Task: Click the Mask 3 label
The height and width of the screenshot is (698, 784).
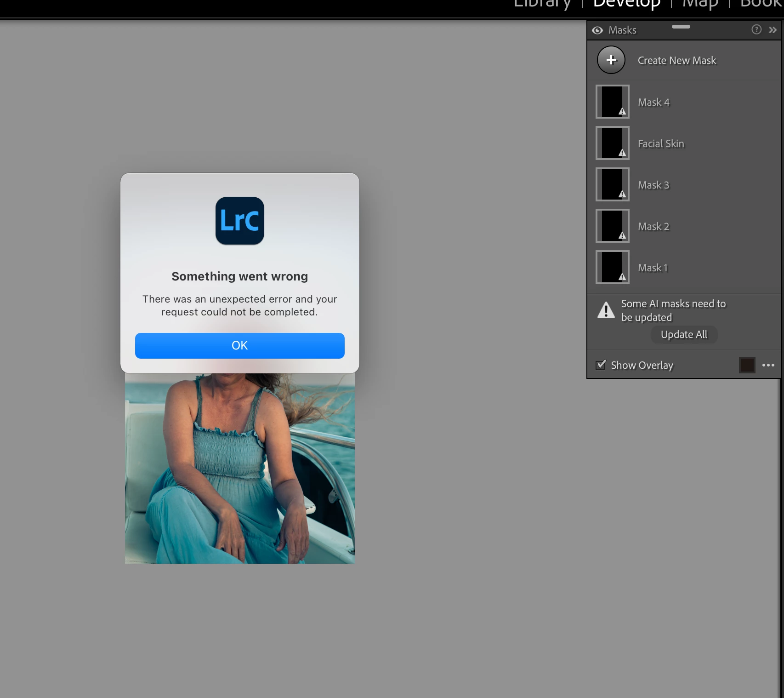Action: (653, 185)
